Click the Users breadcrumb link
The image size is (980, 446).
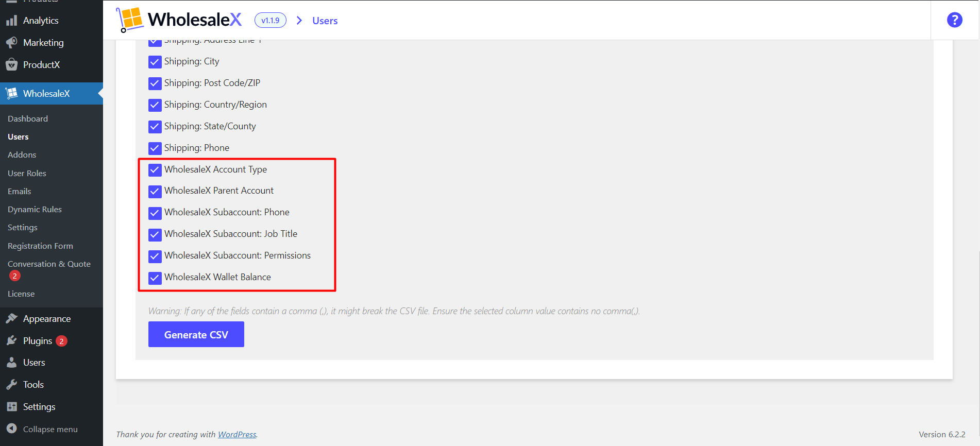pyautogui.click(x=325, y=21)
